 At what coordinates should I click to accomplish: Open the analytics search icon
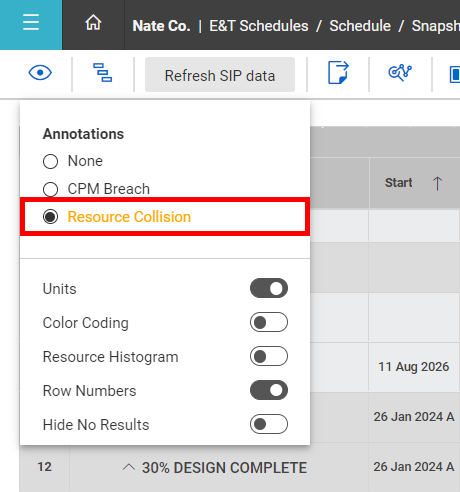tap(400, 72)
